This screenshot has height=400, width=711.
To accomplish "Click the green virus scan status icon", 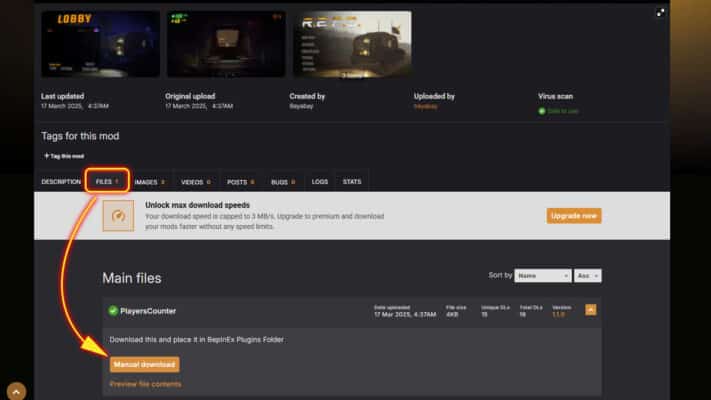I will tap(543, 111).
